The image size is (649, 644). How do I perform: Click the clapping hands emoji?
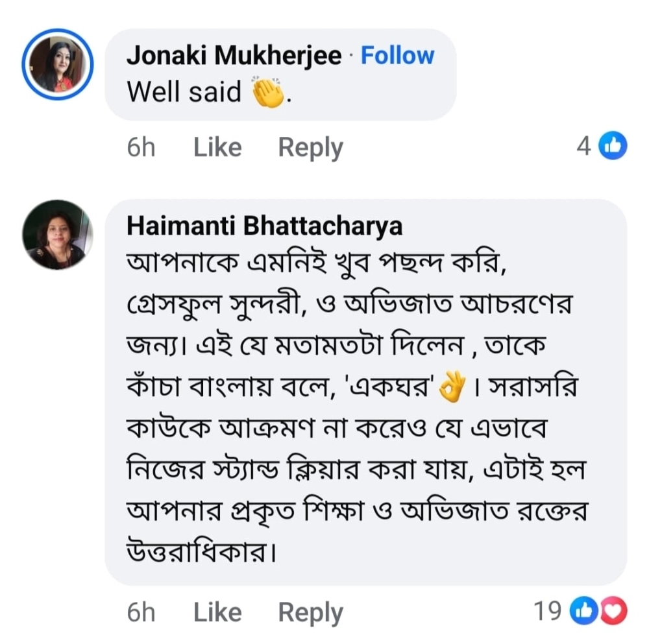[268, 93]
